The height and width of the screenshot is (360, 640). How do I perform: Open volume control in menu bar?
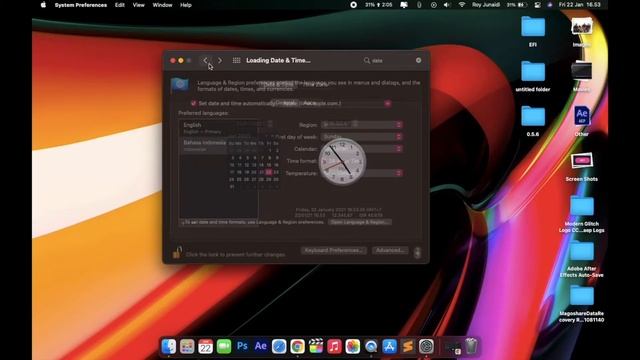[447, 5]
